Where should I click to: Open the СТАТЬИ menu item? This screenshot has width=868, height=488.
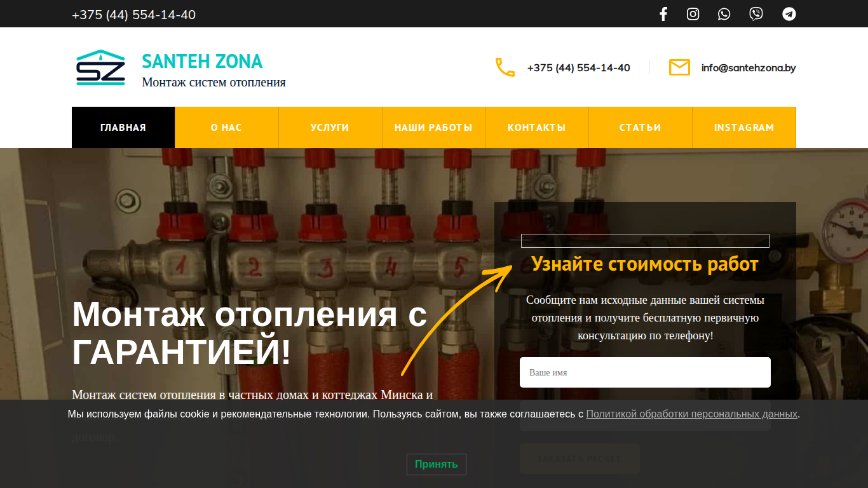[641, 127]
